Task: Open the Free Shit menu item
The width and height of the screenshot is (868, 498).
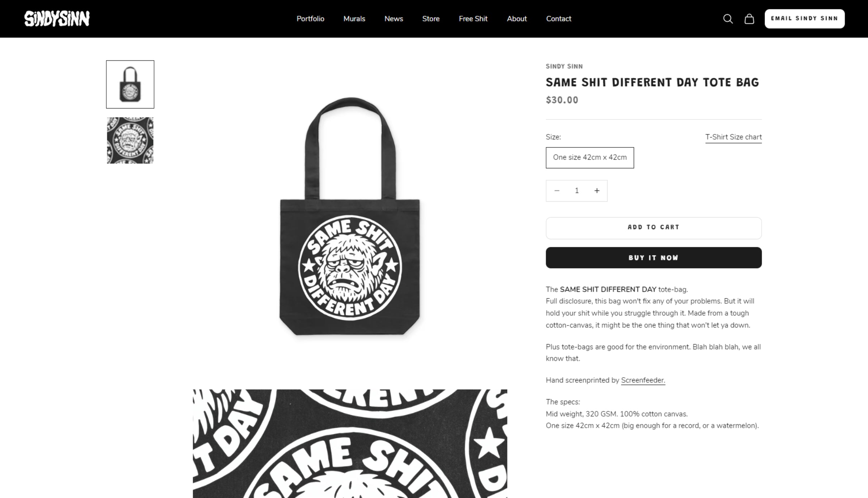Action: pyautogui.click(x=473, y=19)
